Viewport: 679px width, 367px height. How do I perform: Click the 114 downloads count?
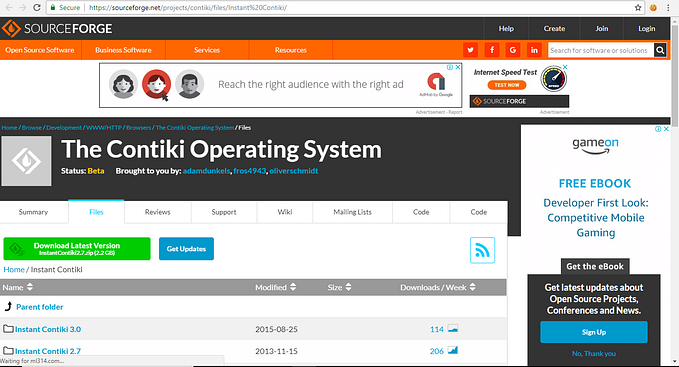click(436, 329)
